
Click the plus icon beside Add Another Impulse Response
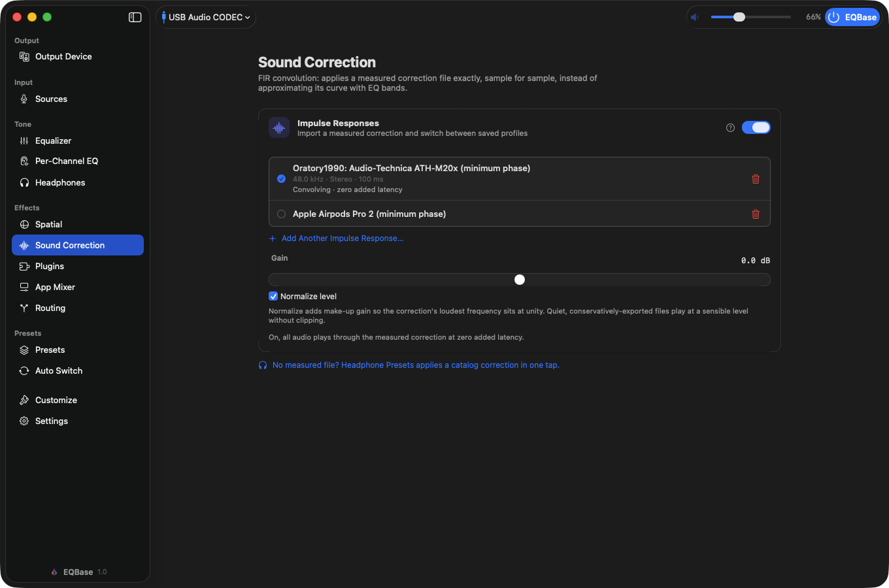point(273,238)
